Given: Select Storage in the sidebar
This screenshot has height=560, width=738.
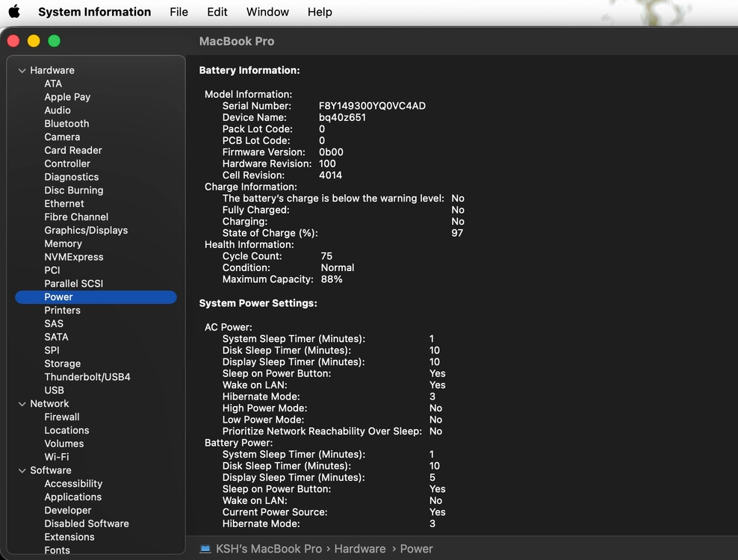Looking at the screenshot, I should [x=63, y=364].
